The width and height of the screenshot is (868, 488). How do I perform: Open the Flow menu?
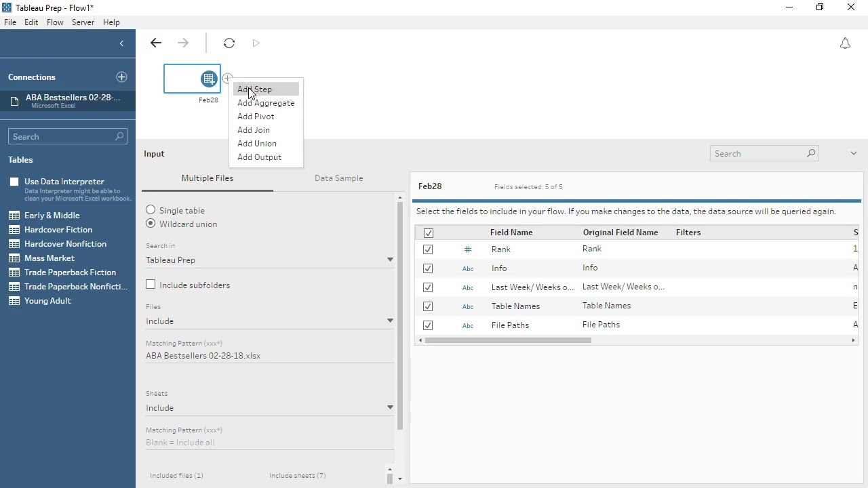point(55,22)
